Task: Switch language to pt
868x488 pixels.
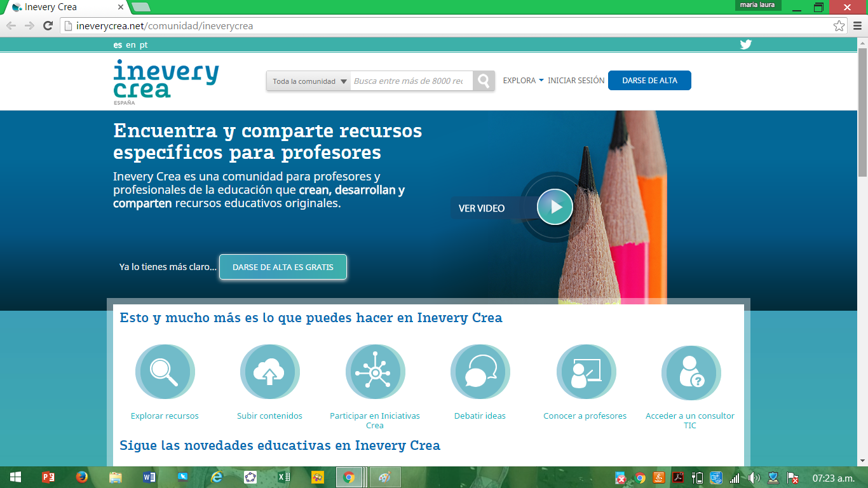Action: [x=144, y=45]
